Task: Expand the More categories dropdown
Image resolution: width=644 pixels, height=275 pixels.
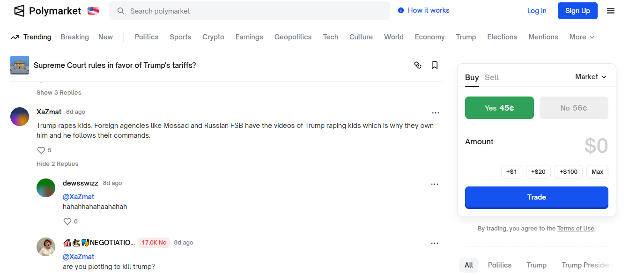Action: [x=582, y=37]
